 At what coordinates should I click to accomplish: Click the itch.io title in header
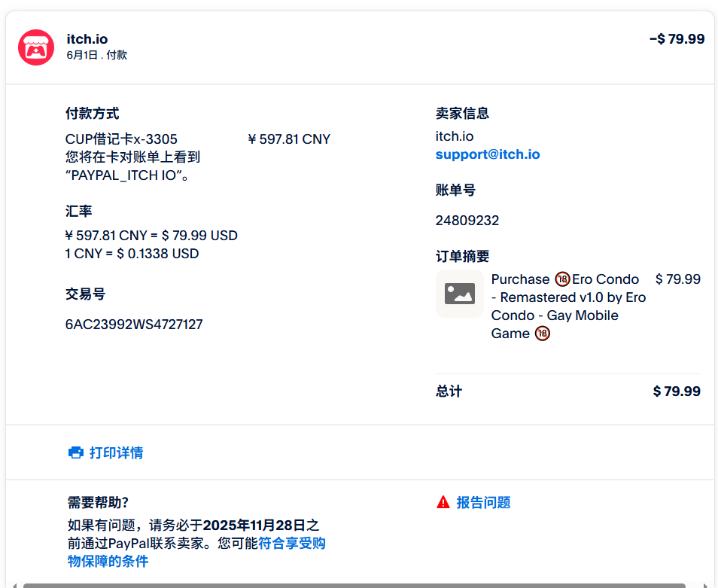pos(87,39)
